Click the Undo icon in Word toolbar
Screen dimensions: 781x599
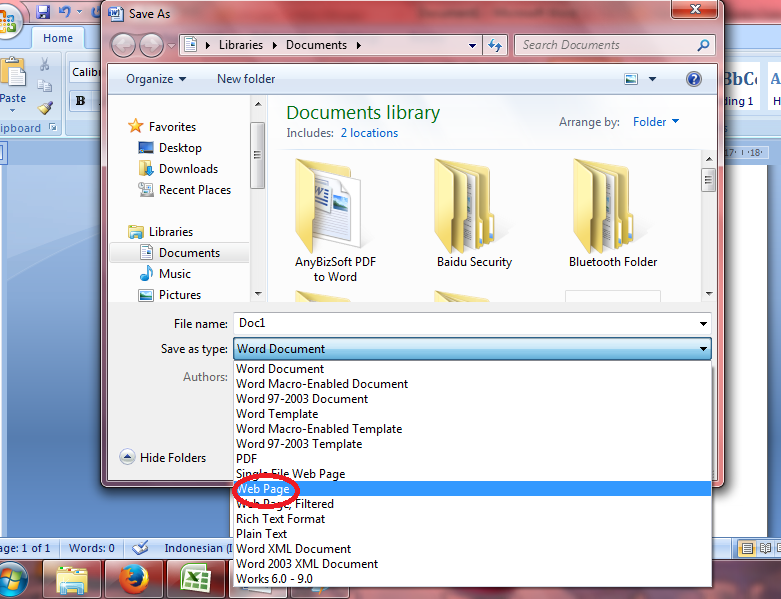pyautogui.click(x=65, y=11)
